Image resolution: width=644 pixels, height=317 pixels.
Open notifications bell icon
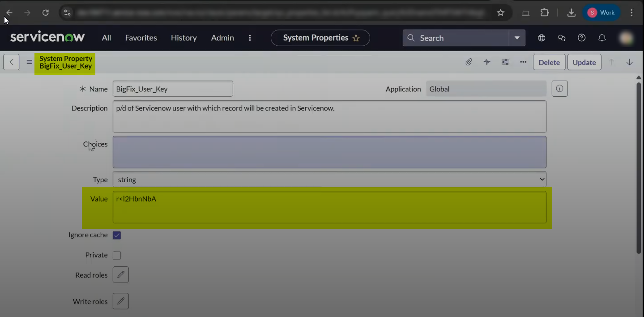[x=602, y=38]
